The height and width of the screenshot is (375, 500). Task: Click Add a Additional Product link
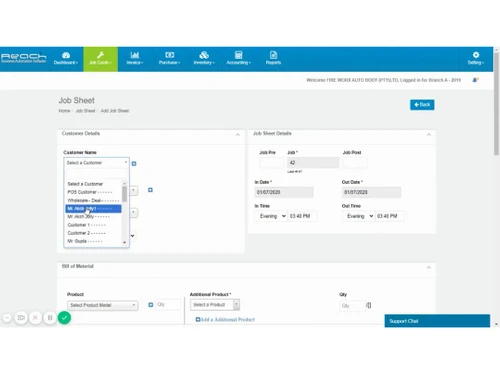[225, 320]
